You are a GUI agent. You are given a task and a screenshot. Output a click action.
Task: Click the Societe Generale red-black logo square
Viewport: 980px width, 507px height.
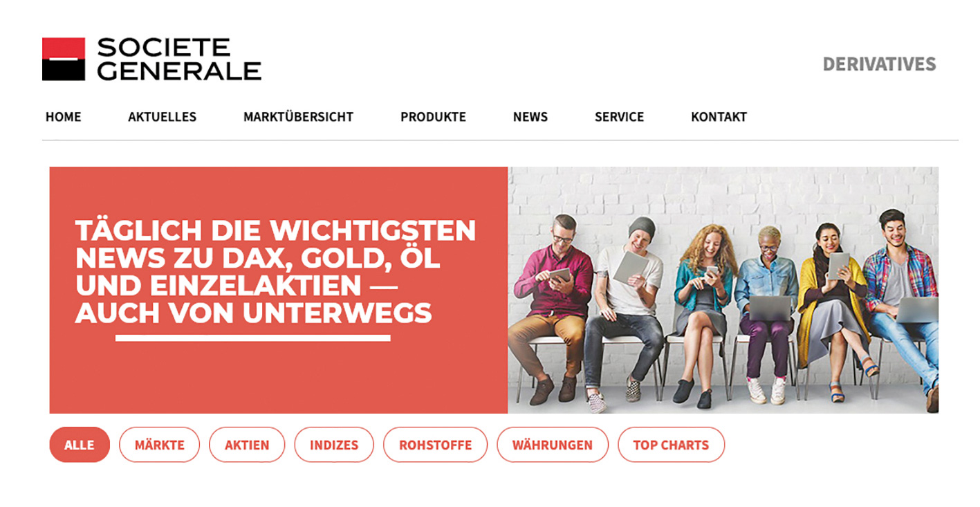coord(64,59)
